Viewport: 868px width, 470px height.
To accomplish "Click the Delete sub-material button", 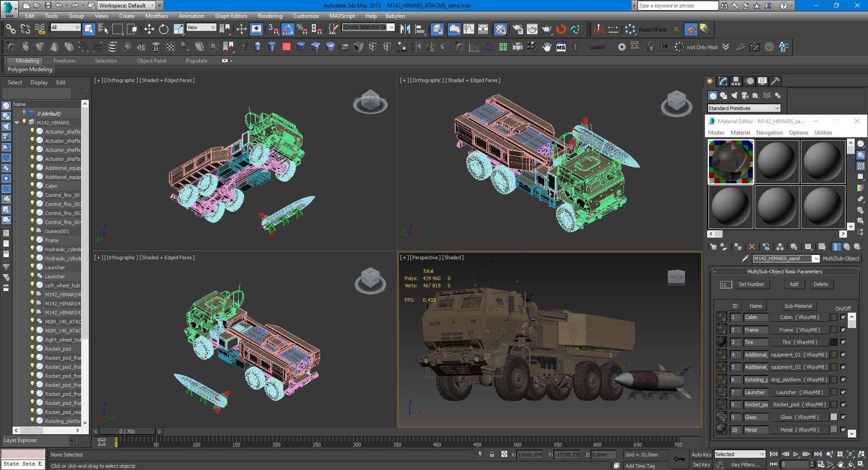I will (821, 284).
